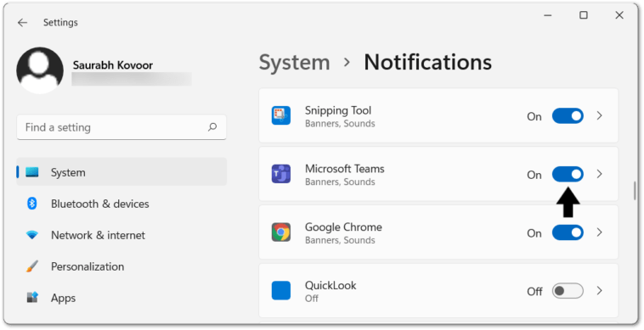Screen dimensions: 644x330
Task: Expand Snipping Tool settings chevron
Action: coord(599,116)
